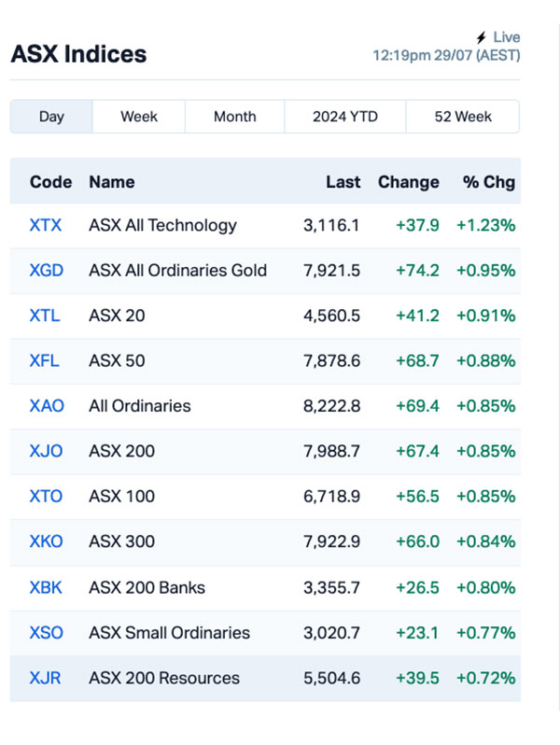This screenshot has width=560, height=745.
Task: Click the ASX 100 name
Action: point(122,496)
